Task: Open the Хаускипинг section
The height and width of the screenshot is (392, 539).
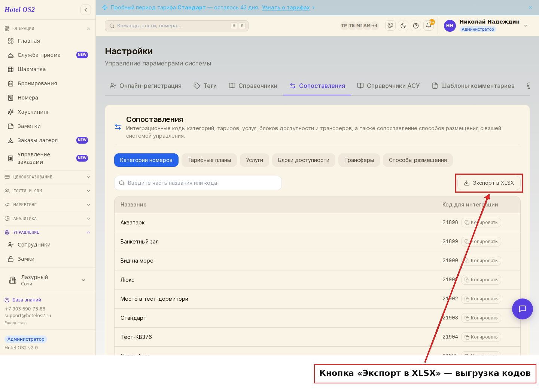Action: click(x=48, y=112)
